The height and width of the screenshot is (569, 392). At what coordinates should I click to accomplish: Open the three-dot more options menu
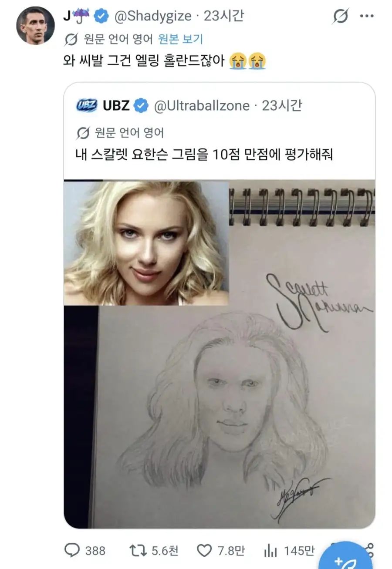point(367,17)
